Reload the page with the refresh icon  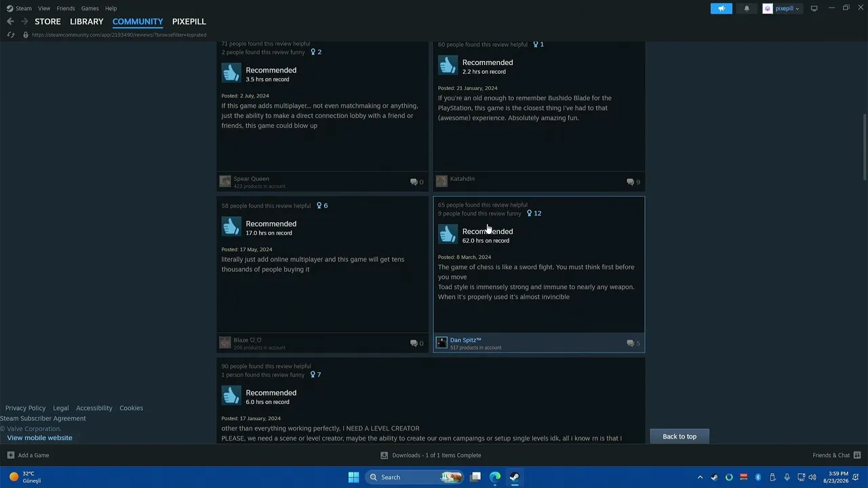coord(10,35)
